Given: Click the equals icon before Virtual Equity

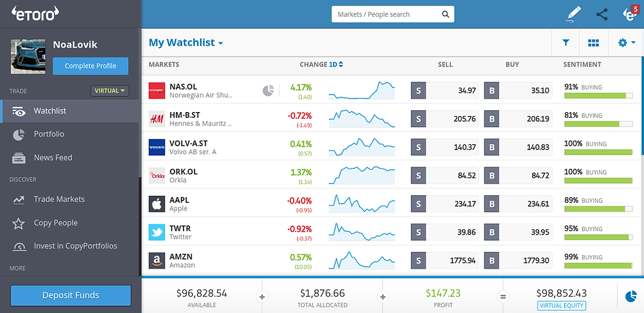Looking at the screenshot, I should 503,296.
